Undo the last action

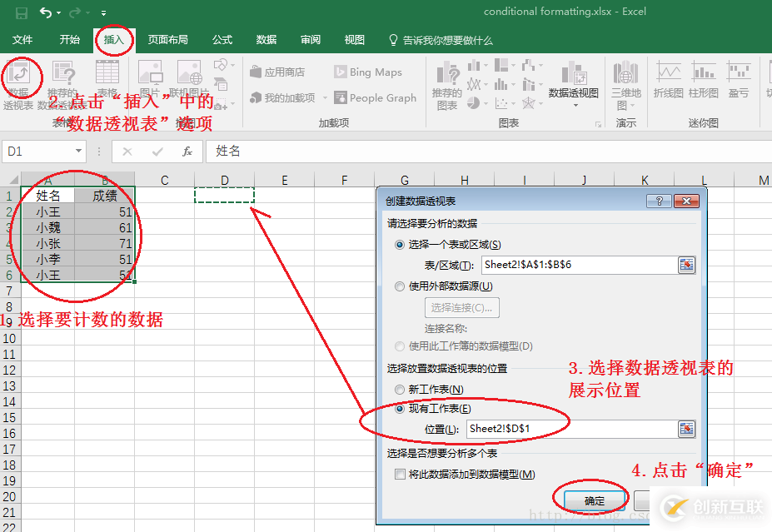[x=45, y=12]
